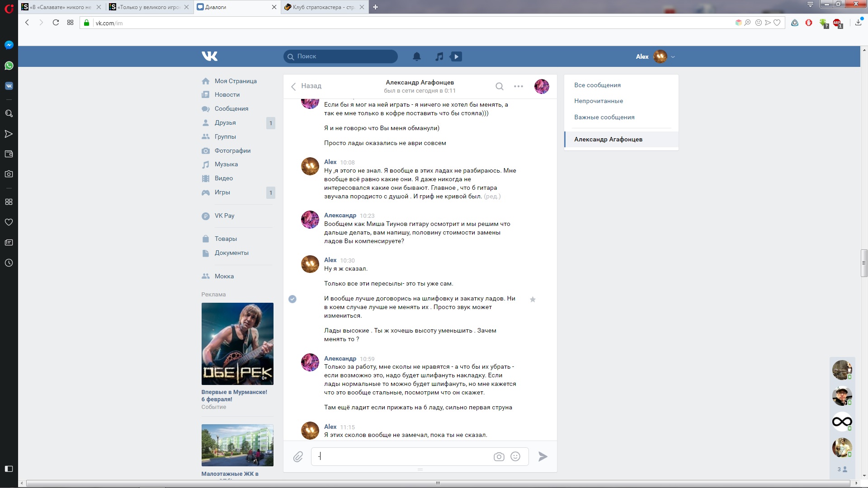The image size is (868, 488).
Task: Click the camera icon in message box
Action: click(499, 457)
